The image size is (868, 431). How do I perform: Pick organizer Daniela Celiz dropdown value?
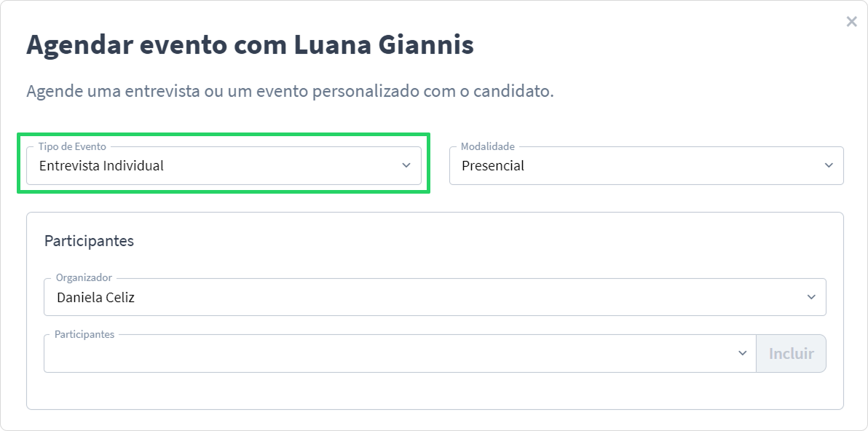tap(96, 297)
